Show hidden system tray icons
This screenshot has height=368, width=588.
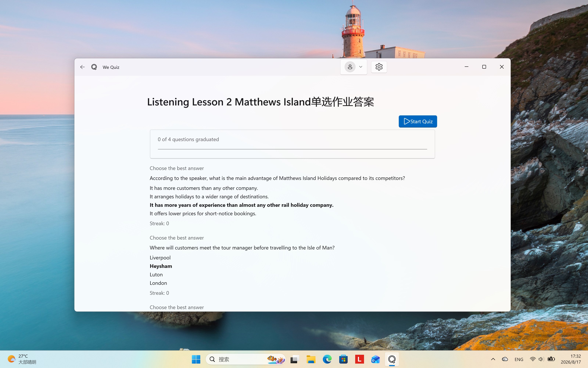(493, 359)
